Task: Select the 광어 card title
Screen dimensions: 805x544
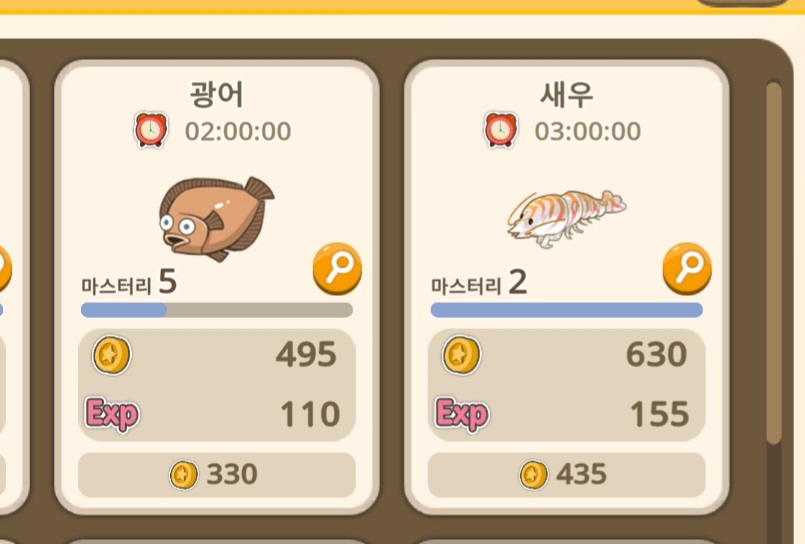Action: [x=217, y=94]
